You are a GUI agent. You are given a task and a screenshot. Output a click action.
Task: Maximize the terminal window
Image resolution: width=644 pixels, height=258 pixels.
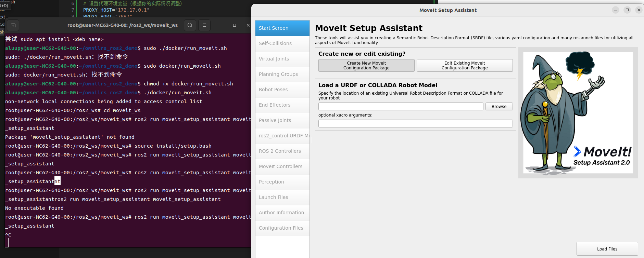(235, 25)
